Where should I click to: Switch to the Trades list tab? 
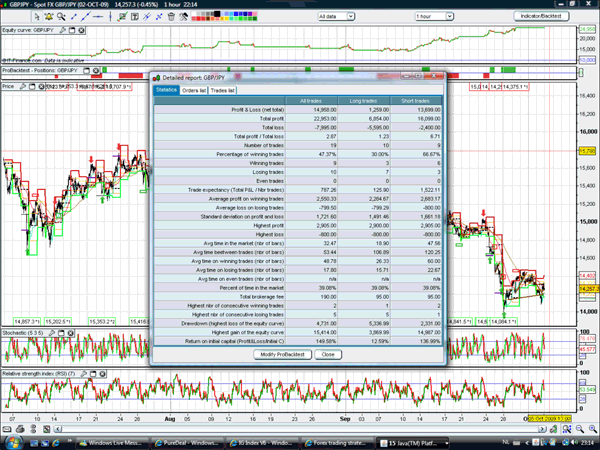[x=222, y=90]
